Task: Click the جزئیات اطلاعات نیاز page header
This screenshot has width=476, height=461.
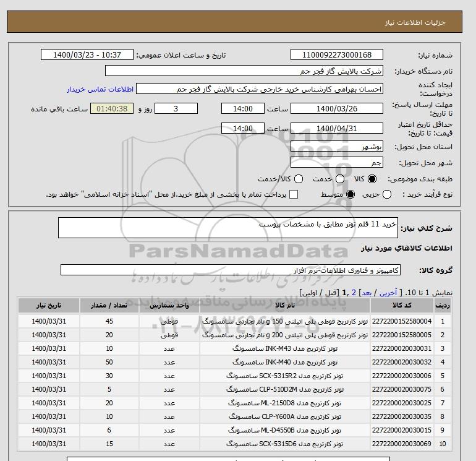Action: (x=415, y=22)
